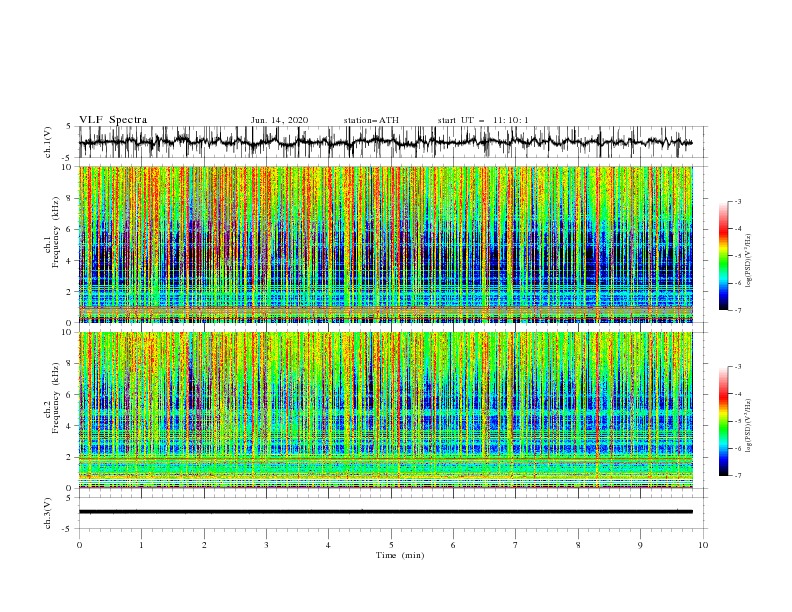The height and width of the screenshot is (612, 792).
Task: Click the upper PSD color bar
Action: (x=724, y=256)
